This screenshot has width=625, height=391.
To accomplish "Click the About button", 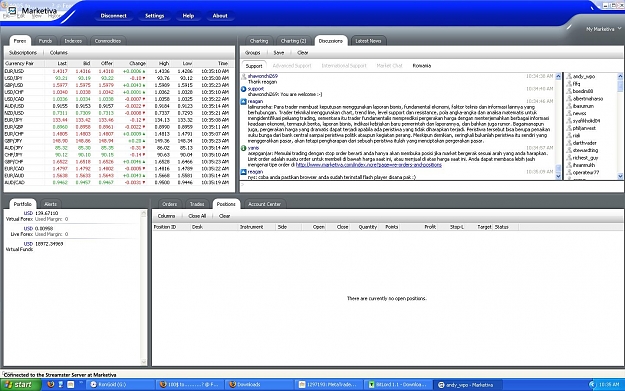I will 220,16.
